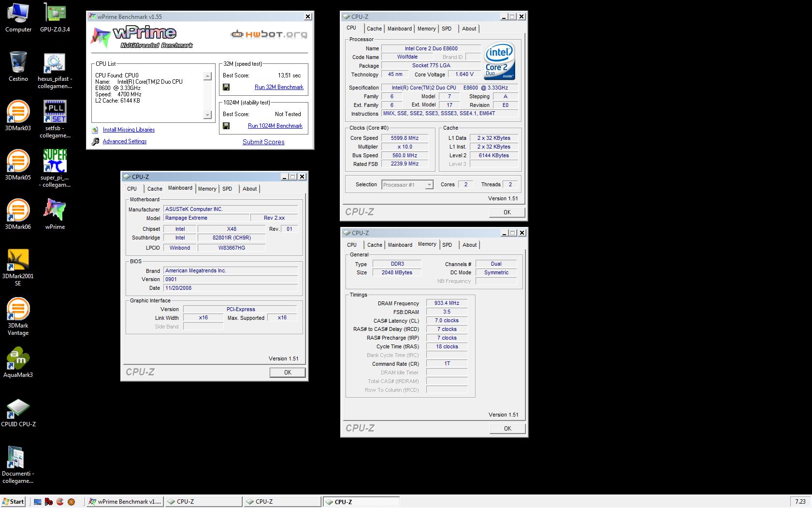The width and height of the screenshot is (812, 508).
Task: Click the Advanced Settings wrench icon
Action: (95, 141)
